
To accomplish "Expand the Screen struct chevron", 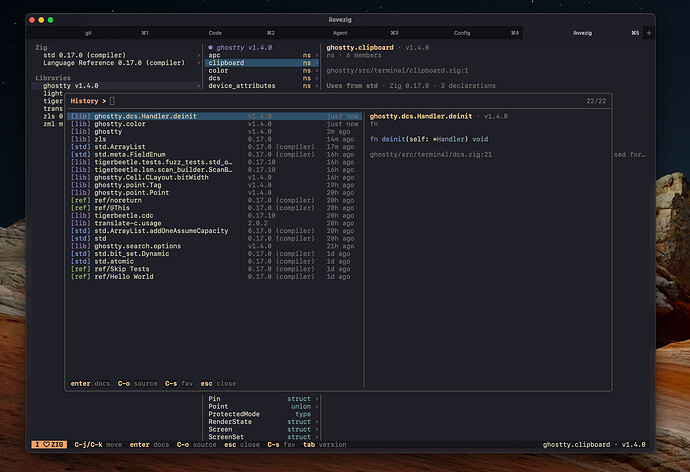I will pyautogui.click(x=316, y=429).
